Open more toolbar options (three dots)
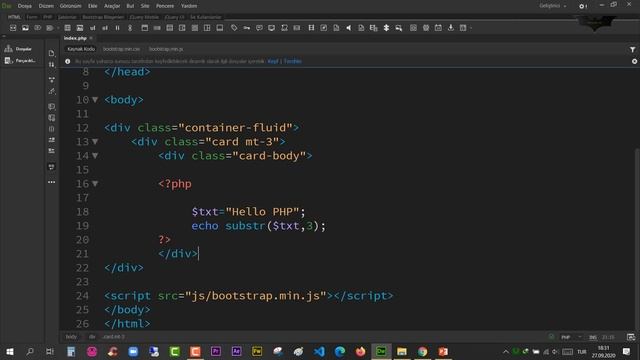The height and width of the screenshot is (360, 640). [x=51, y=182]
